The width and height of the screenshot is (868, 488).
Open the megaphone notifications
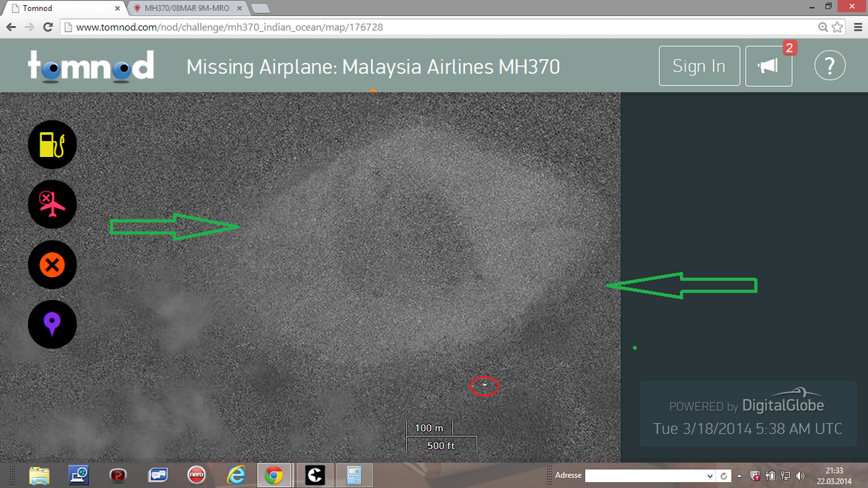point(767,67)
